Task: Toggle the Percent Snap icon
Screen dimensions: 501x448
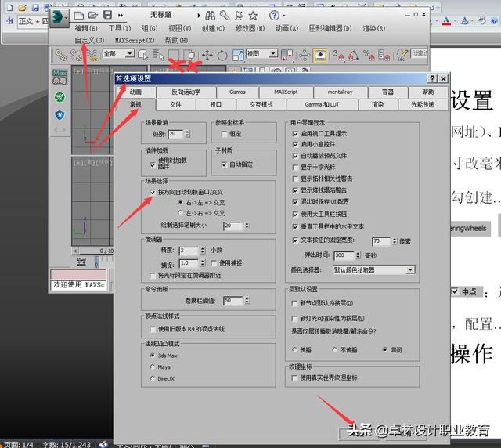Action: (369, 56)
